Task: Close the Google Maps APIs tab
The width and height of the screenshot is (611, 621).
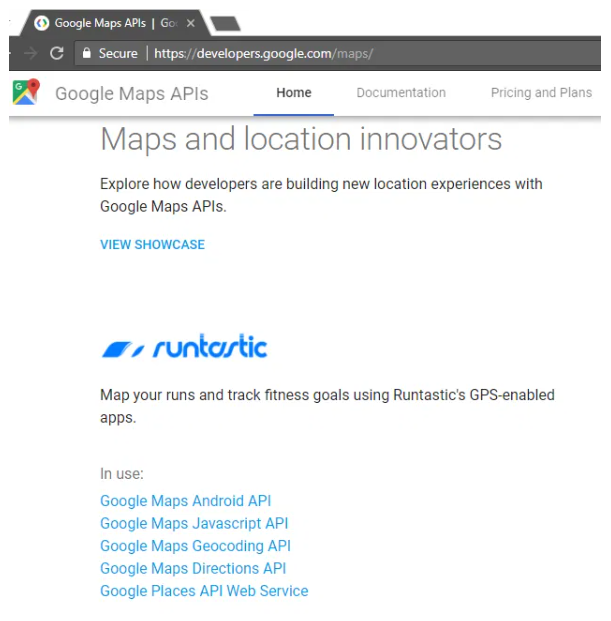Action: coord(190,23)
